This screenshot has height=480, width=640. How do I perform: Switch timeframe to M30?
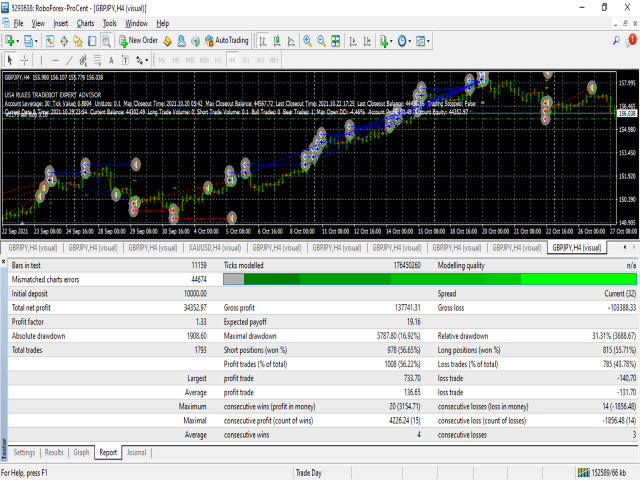coord(204,60)
